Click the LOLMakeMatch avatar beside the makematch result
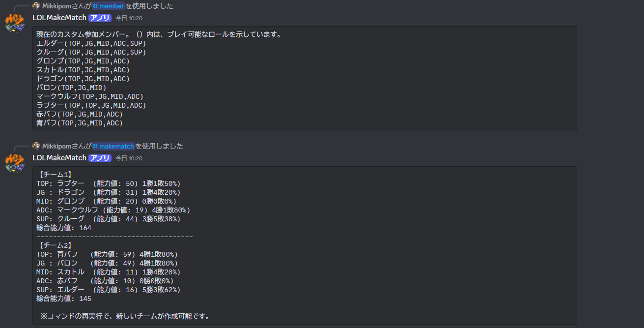This screenshot has width=644, height=328. [15, 162]
